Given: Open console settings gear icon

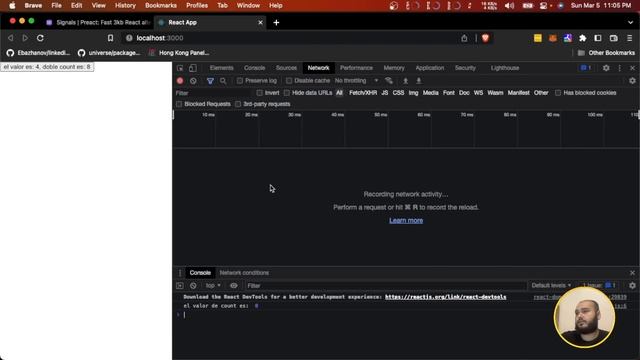Looking at the screenshot, I should click(632, 286).
